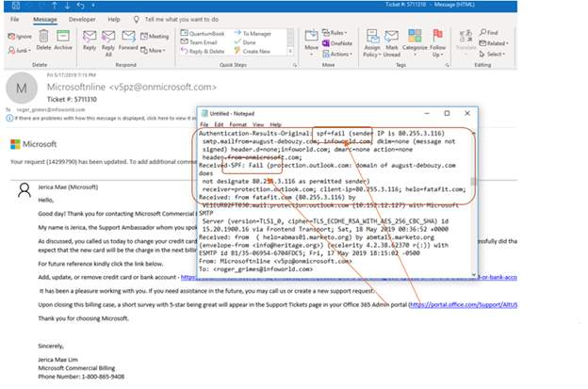Image resolution: width=588 pixels, height=389 pixels.
Task: Set a Follow Up flag
Action: 437,43
